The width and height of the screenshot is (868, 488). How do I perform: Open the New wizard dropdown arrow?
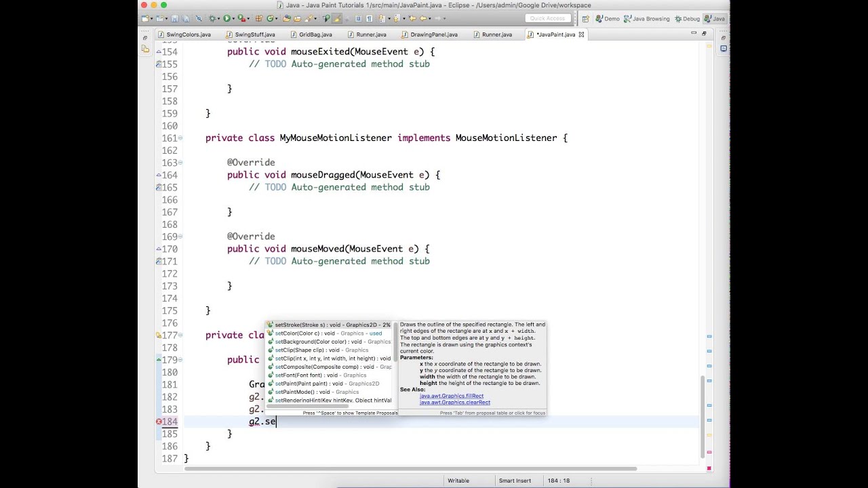(x=151, y=18)
